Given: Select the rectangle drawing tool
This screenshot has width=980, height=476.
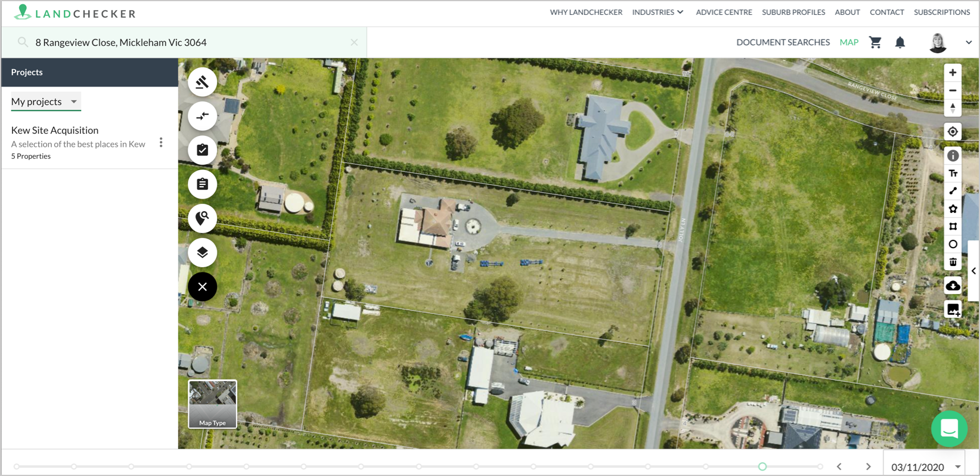Looking at the screenshot, I should 953,227.
